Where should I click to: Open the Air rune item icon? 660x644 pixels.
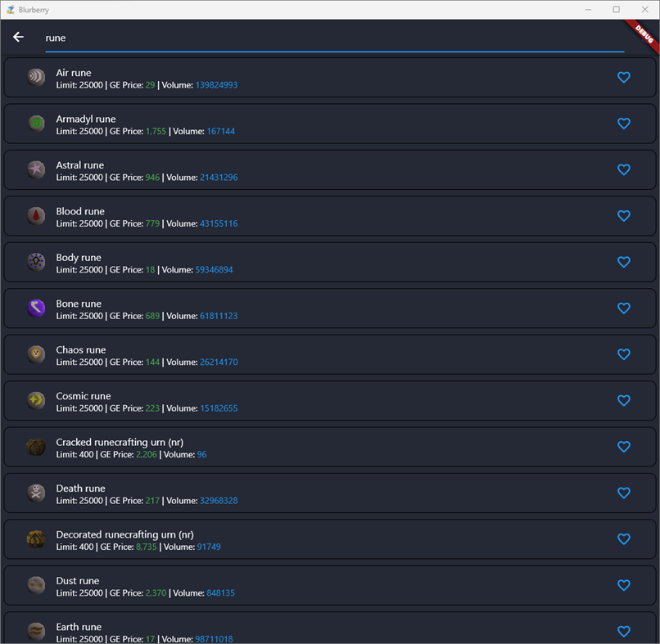point(36,78)
